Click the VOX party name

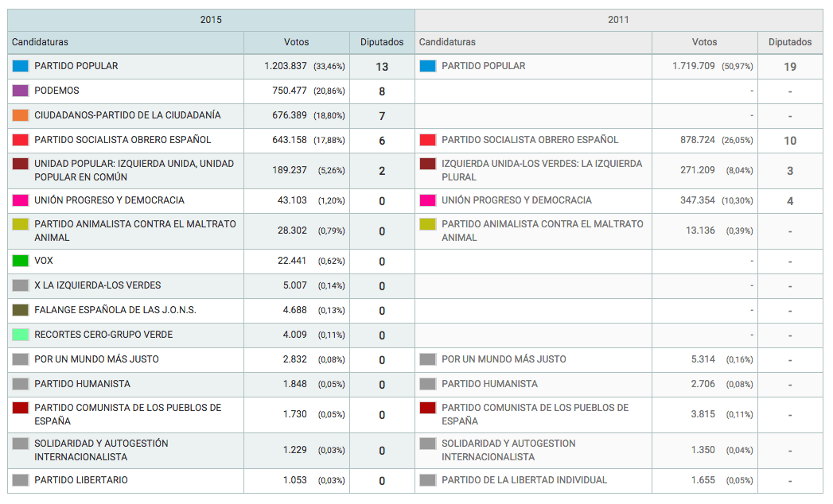pos(44,261)
